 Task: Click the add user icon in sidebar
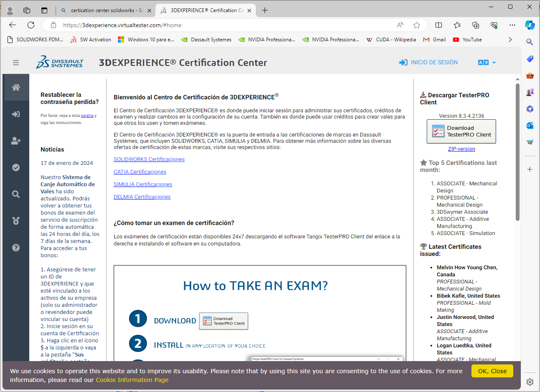pyautogui.click(x=16, y=141)
